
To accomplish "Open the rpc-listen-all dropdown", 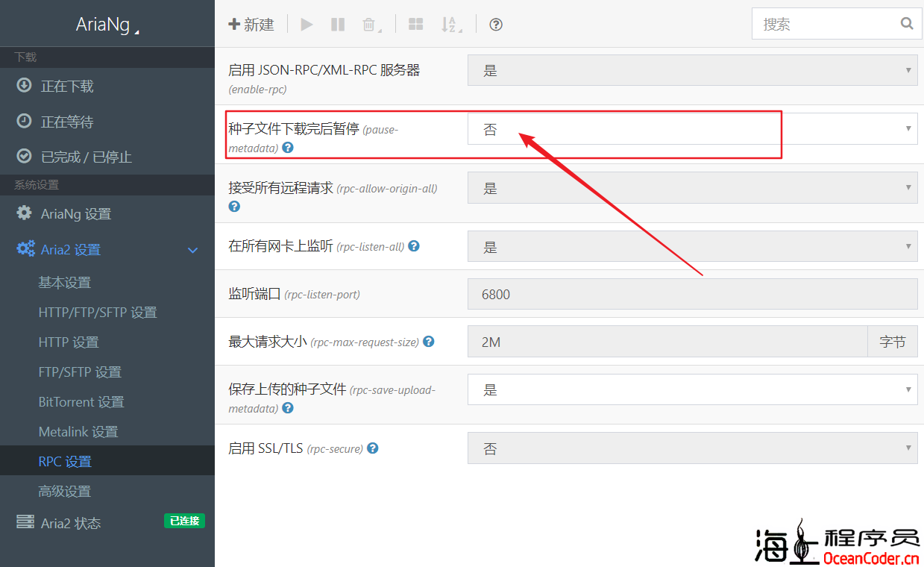I will [x=692, y=247].
